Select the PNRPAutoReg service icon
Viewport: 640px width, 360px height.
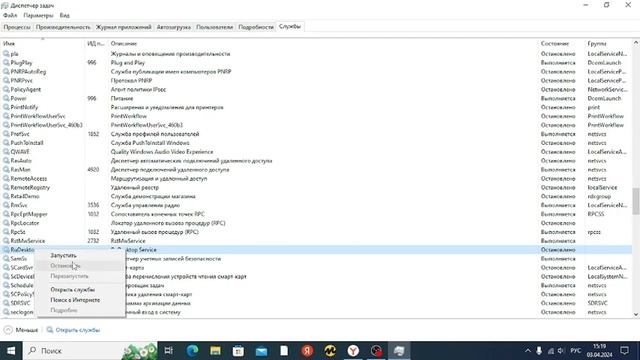tap(6, 71)
